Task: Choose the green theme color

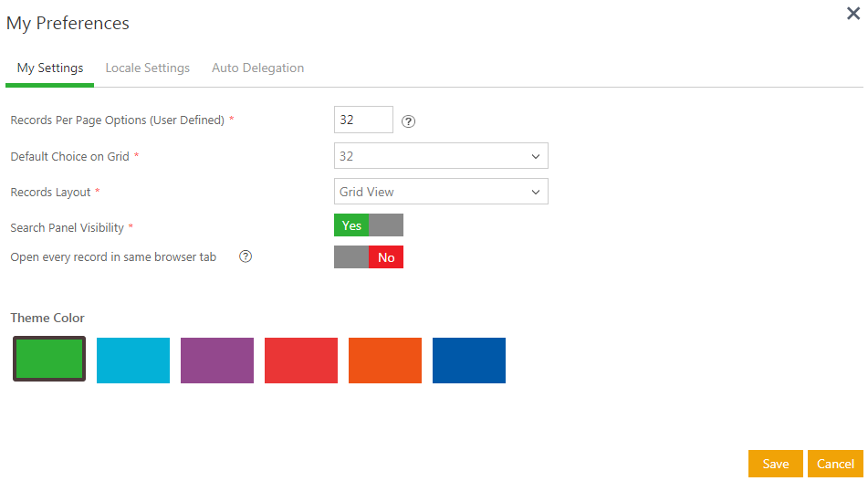Action: coord(49,360)
